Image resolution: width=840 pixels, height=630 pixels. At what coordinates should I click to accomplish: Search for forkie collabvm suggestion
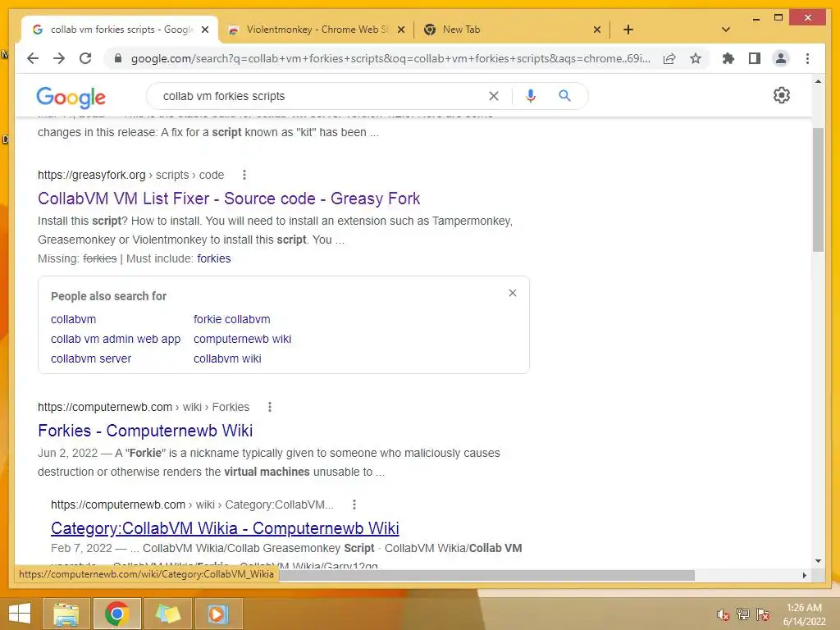(x=232, y=319)
